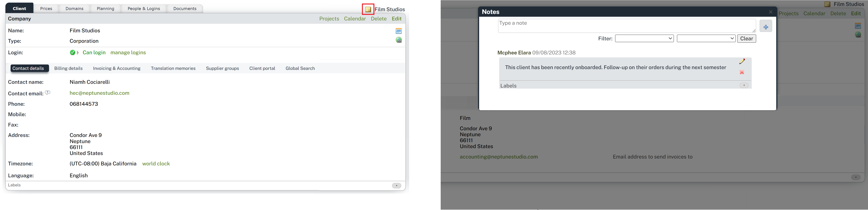This screenshot has height=210, width=868.
Task: Click the Clear filter button
Action: pos(746,38)
